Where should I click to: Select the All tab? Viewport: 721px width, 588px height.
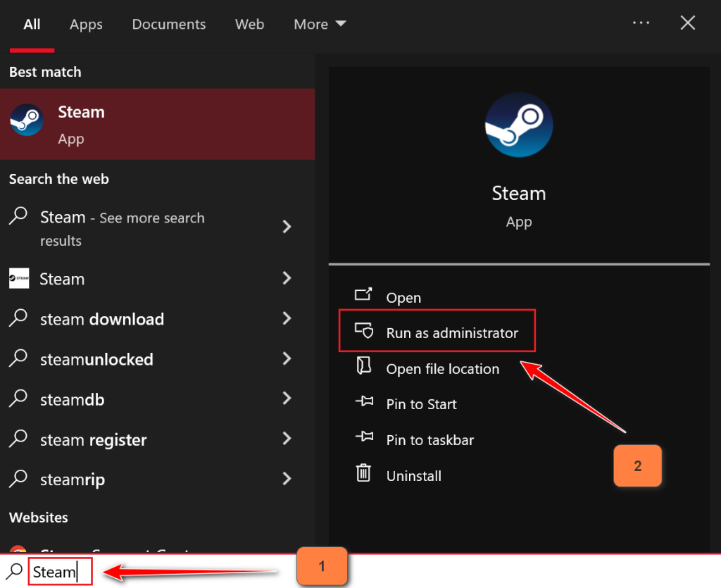(32, 24)
